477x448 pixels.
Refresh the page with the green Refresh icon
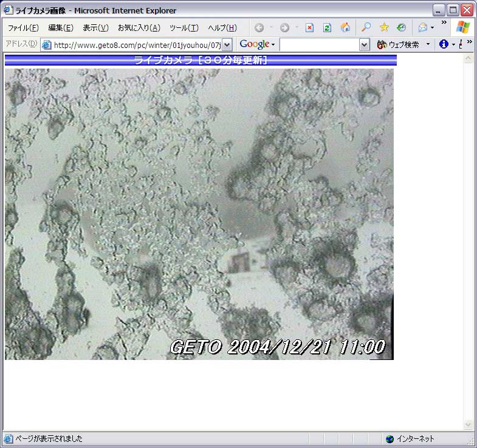pos(327,28)
